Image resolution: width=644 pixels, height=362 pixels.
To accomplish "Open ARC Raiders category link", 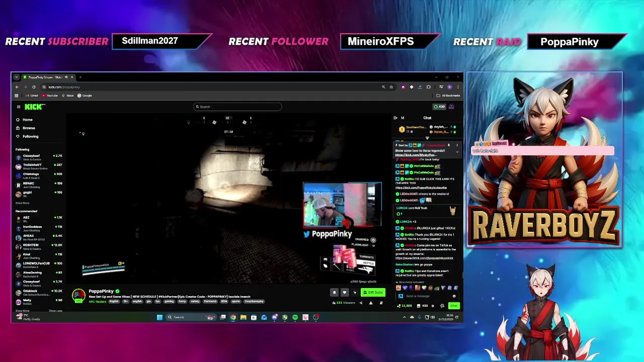I will tap(98, 301).
